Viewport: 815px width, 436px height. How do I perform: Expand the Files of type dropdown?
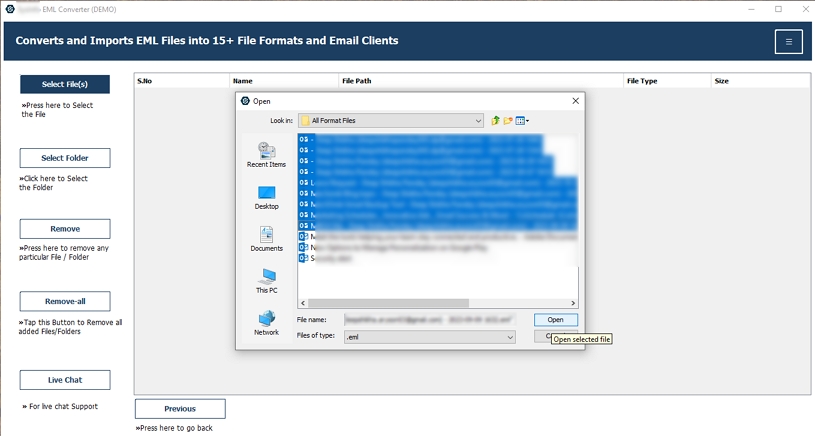point(429,337)
